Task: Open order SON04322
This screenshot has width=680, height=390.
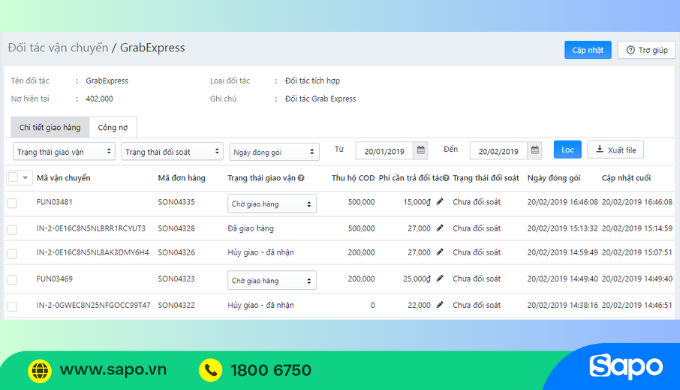Action: [177, 305]
